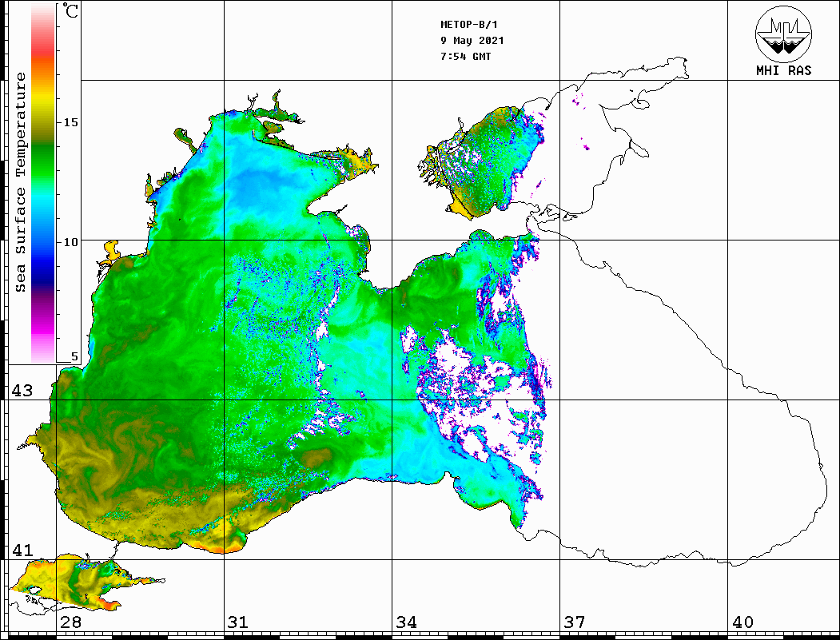Click the longitude label 37
This screenshot has height=640, width=840.
pos(575,622)
